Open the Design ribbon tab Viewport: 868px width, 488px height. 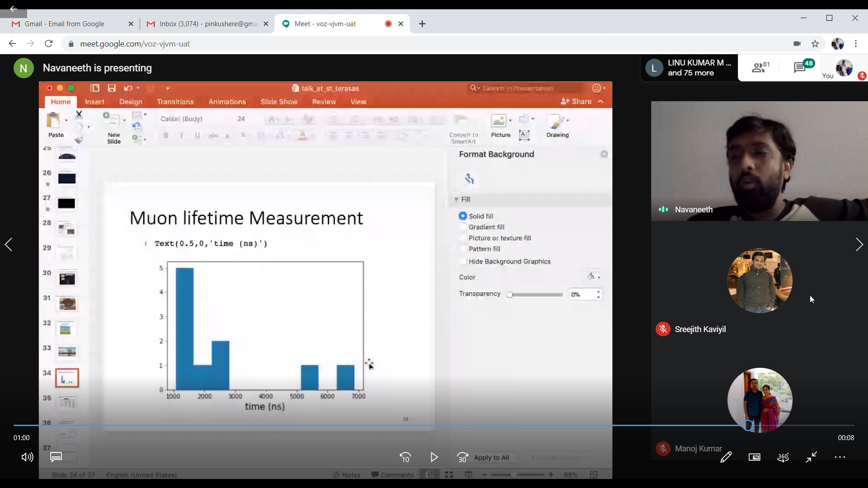coord(131,102)
